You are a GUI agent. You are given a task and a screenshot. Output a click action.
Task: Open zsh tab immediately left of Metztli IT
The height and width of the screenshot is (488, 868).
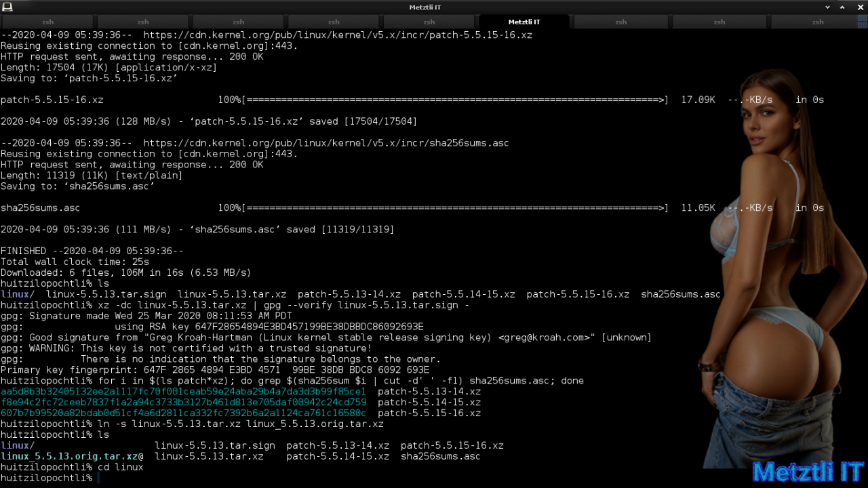430,22
